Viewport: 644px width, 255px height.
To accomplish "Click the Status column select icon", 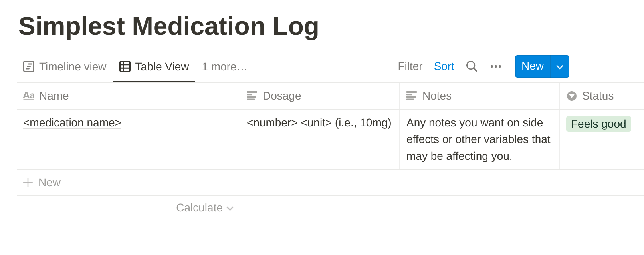I will (572, 96).
